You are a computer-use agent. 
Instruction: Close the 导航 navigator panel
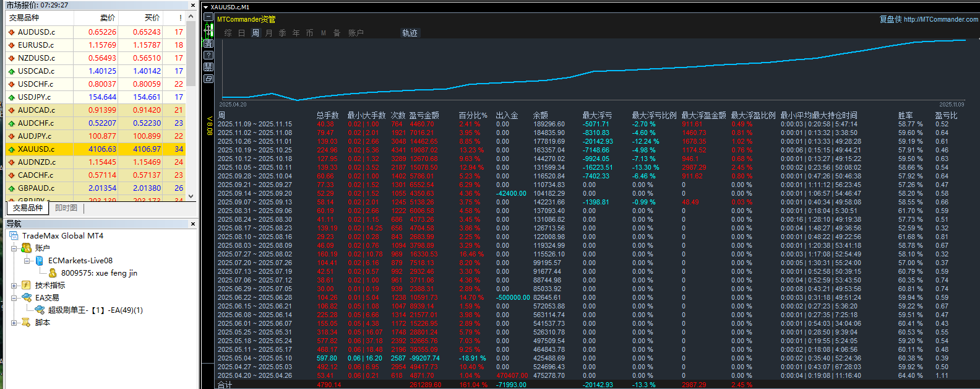193,224
